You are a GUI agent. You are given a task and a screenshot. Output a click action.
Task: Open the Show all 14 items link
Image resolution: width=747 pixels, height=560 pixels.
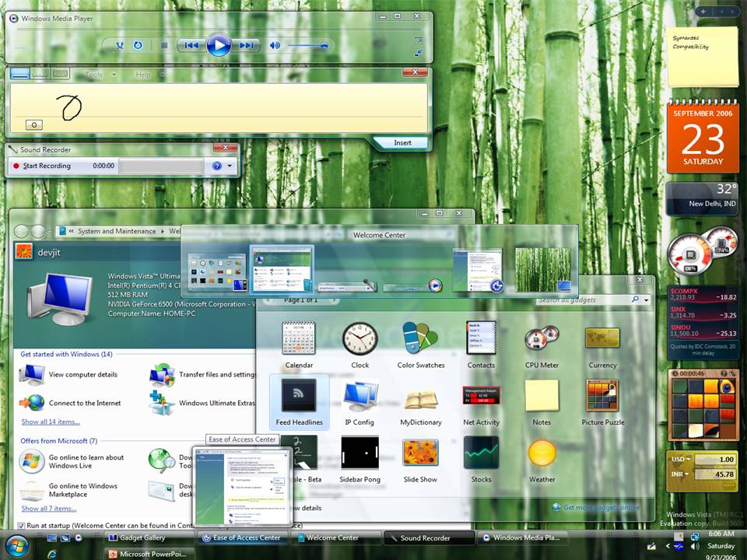(51, 422)
